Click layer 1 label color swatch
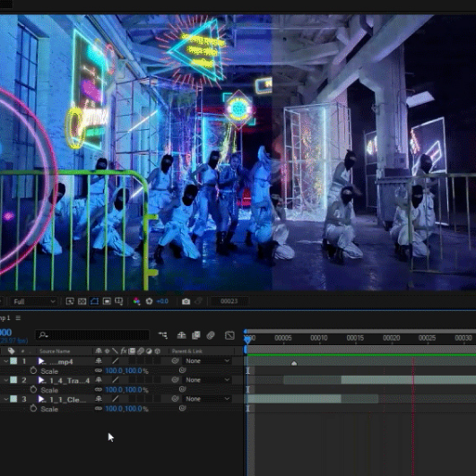The width and height of the screenshot is (476, 476). coord(13,361)
